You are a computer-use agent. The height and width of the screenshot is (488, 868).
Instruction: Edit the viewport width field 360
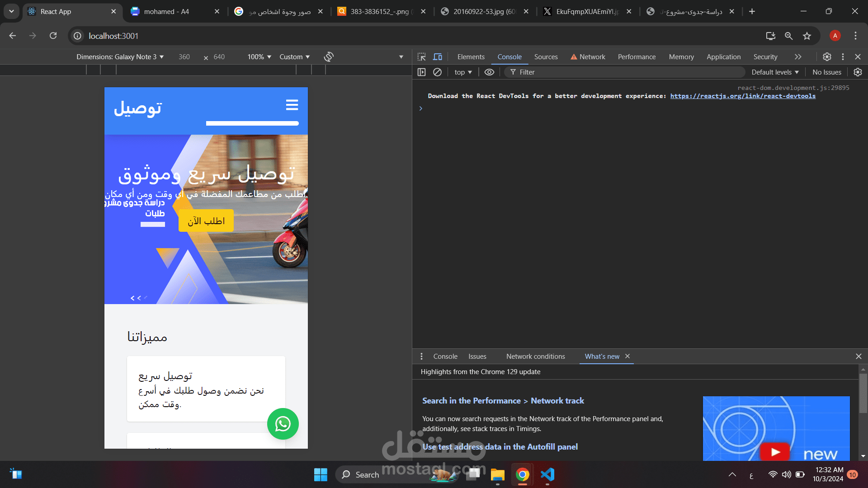pos(184,56)
